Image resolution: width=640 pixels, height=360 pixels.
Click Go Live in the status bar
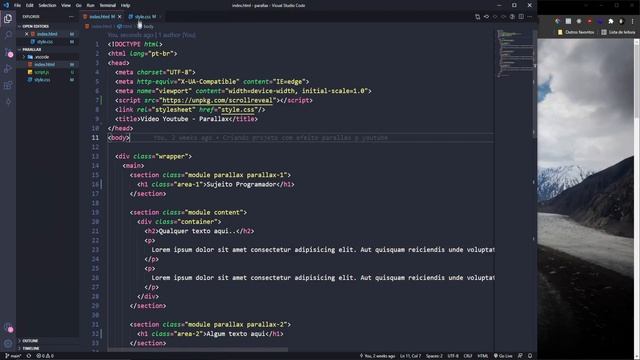click(503, 356)
